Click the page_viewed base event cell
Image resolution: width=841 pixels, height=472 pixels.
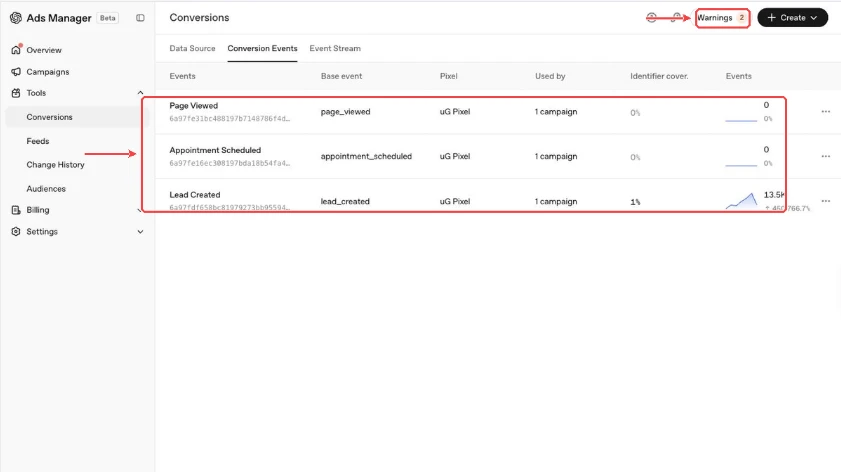[345, 112]
